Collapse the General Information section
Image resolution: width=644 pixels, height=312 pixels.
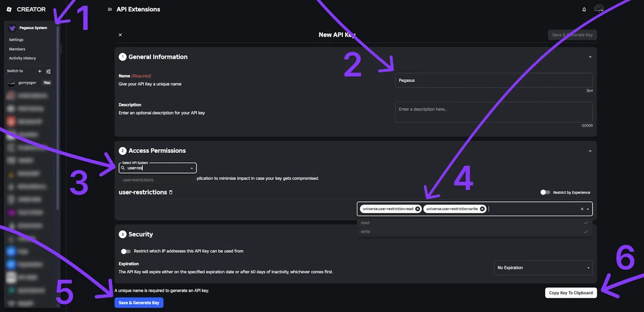click(590, 57)
